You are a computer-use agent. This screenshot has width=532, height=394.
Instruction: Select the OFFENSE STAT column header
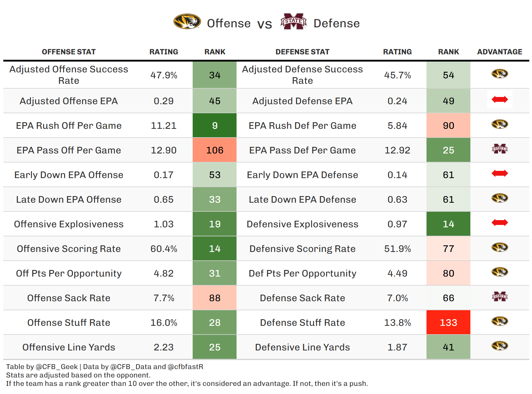point(69,52)
